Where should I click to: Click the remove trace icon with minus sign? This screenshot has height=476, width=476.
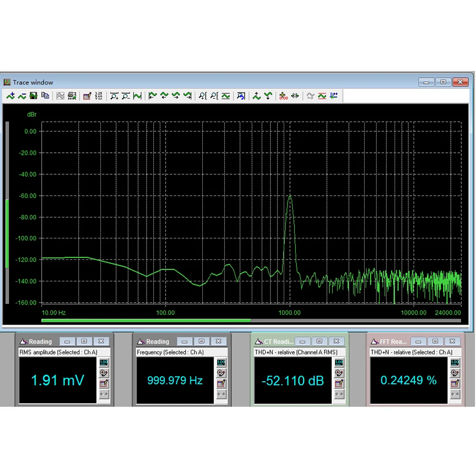pyautogui.click(x=22, y=96)
